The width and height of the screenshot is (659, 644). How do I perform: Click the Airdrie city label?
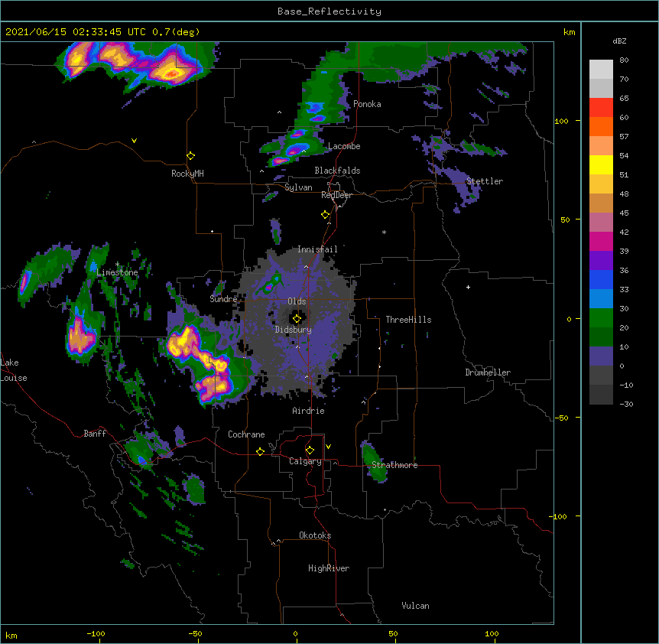308,411
